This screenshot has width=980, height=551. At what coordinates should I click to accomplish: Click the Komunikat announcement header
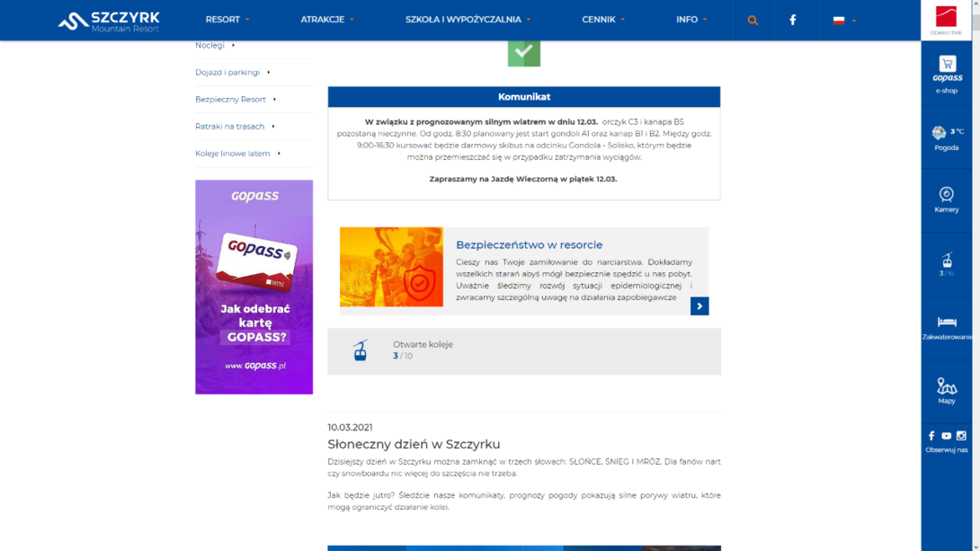click(x=524, y=97)
